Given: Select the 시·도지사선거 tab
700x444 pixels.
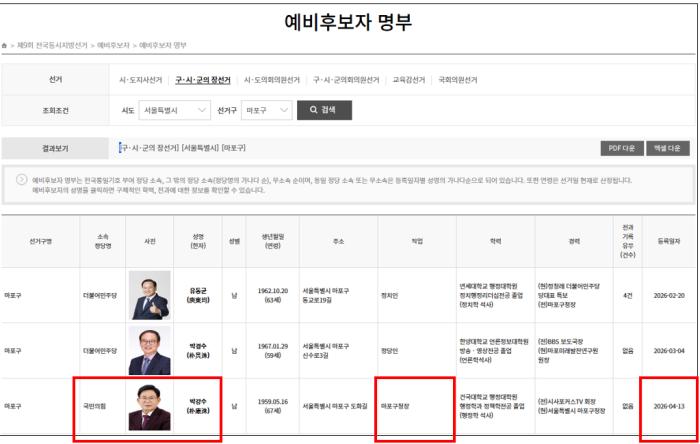Looking at the screenshot, I should click(x=140, y=80).
